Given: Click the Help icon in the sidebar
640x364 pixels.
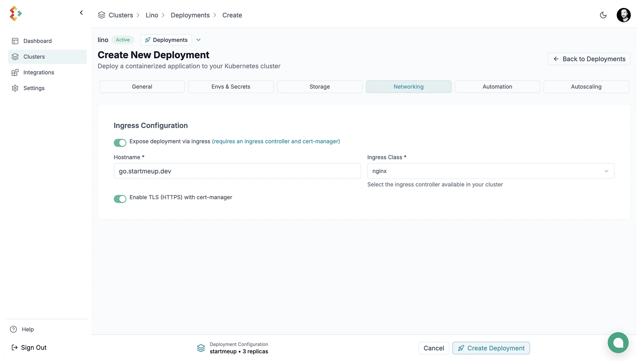Looking at the screenshot, I should click(x=14, y=329).
